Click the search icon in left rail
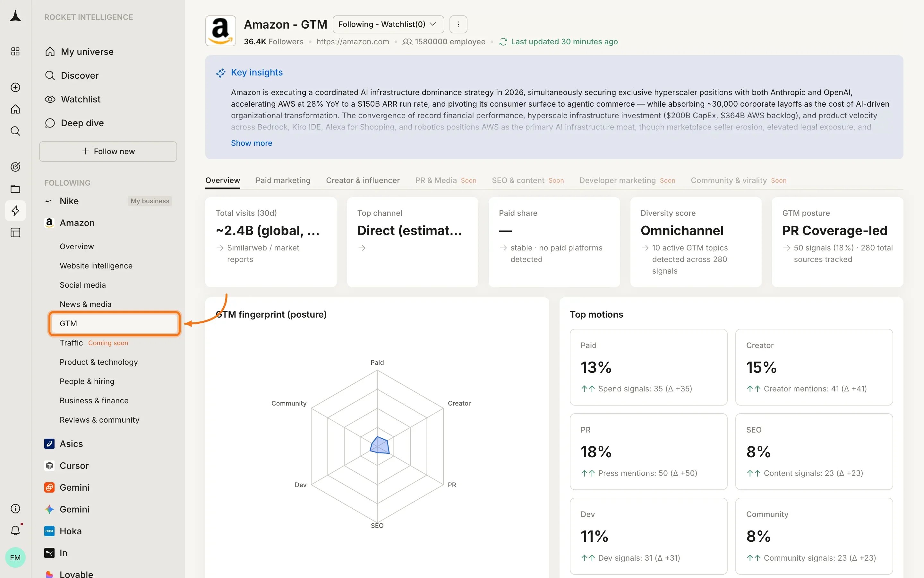 [15, 131]
